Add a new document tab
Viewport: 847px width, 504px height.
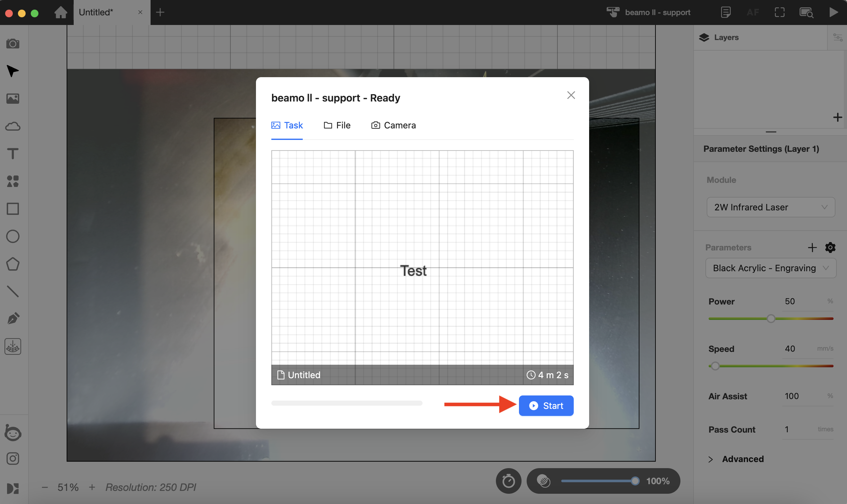click(x=160, y=12)
